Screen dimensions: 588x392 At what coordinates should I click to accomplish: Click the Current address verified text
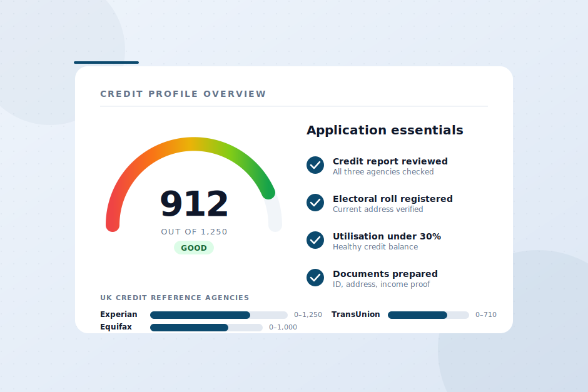[x=378, y=209]
